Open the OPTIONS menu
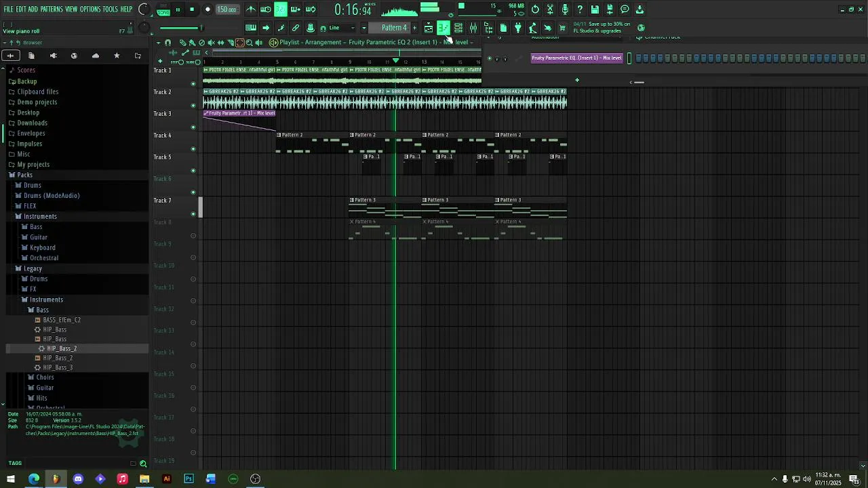The image size is (868, 488). pos(90,9)
